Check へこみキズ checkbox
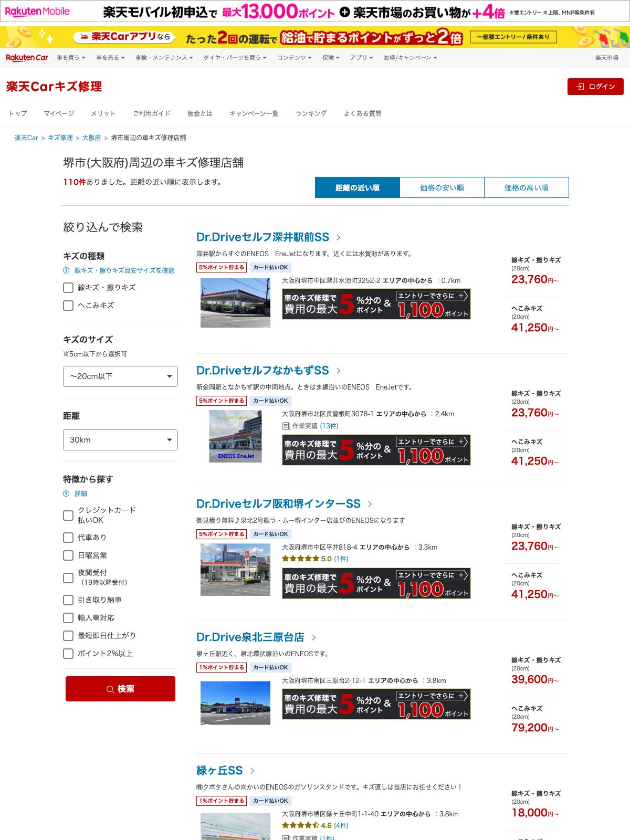 click(68, 306)
